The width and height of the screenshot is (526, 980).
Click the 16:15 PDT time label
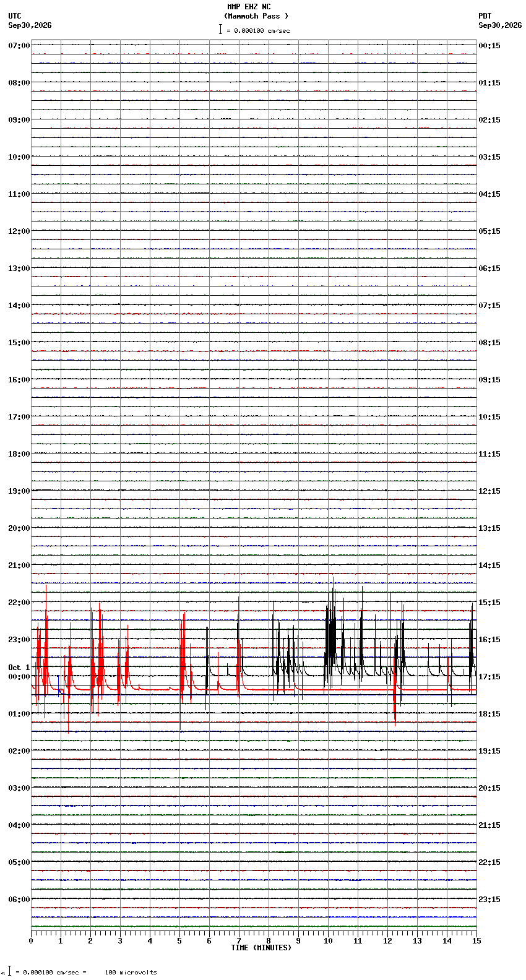click(x=489, y=640)
